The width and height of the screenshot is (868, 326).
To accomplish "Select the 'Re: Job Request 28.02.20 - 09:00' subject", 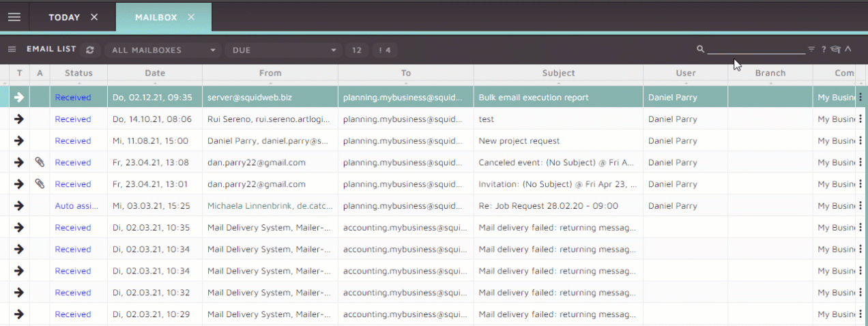I will tap(549, 206).
